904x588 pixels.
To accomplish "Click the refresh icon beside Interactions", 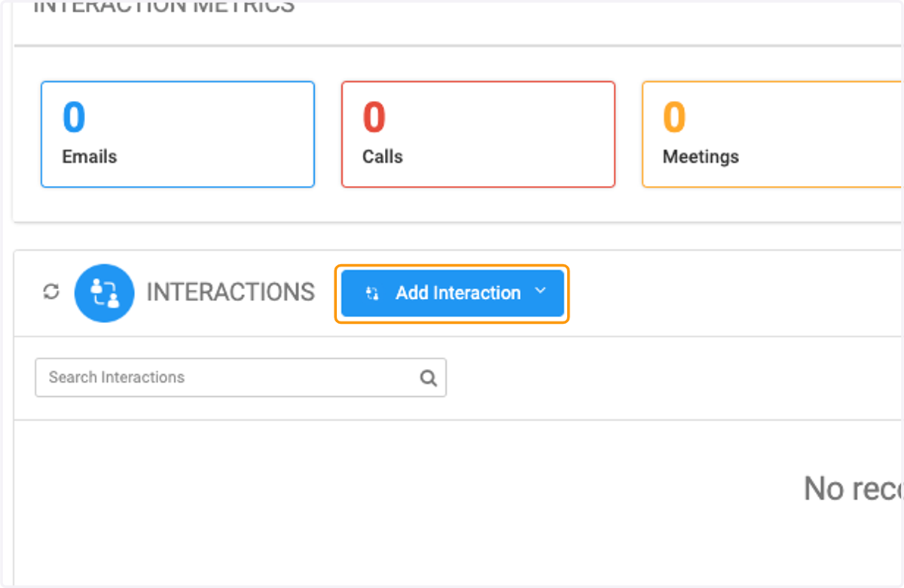I will [50, 292].
